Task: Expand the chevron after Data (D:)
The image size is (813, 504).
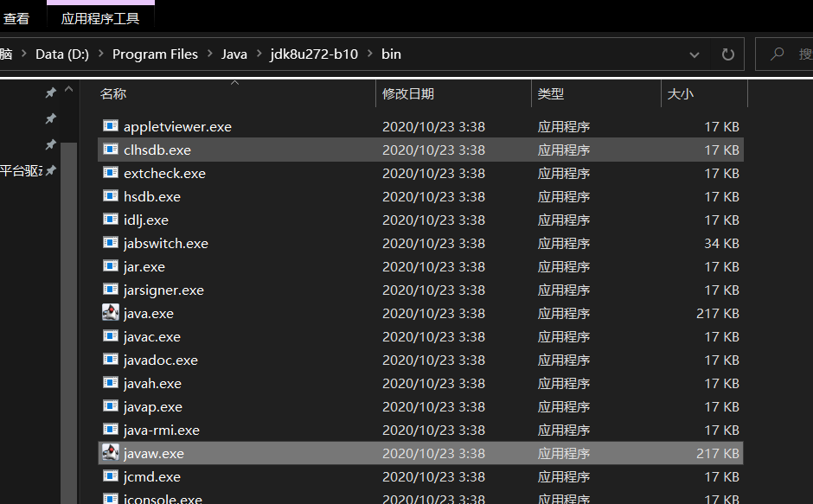Action: 100,54
